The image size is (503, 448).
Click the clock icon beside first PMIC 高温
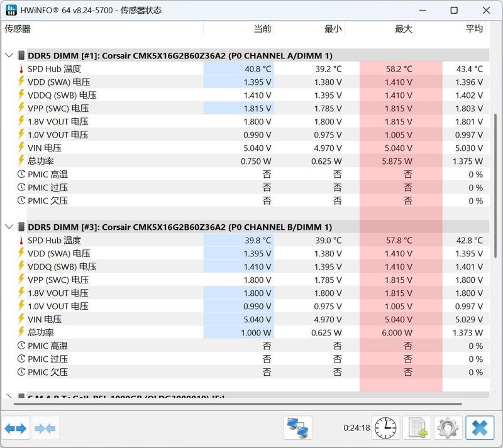(21, 175)
